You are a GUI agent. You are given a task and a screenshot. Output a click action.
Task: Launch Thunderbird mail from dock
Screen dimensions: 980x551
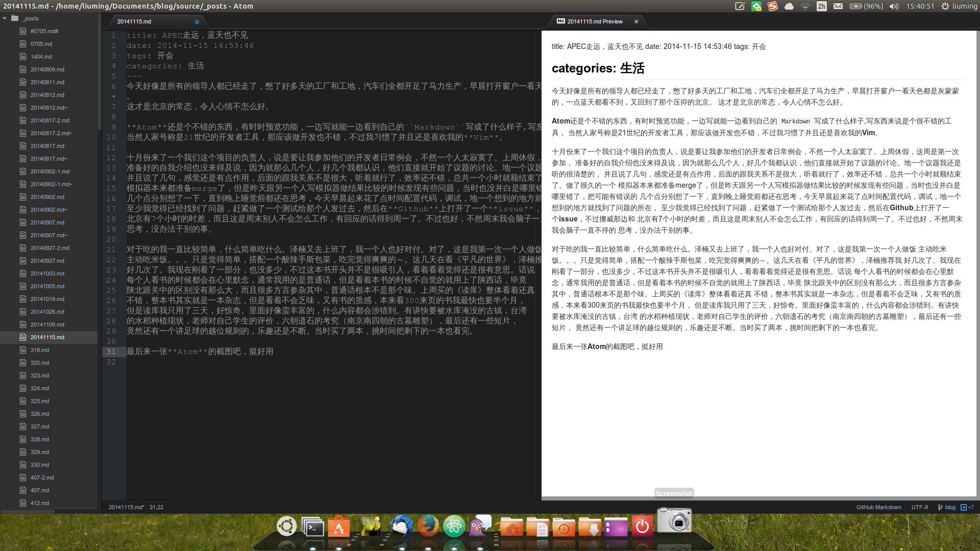[x=402, y=526]
